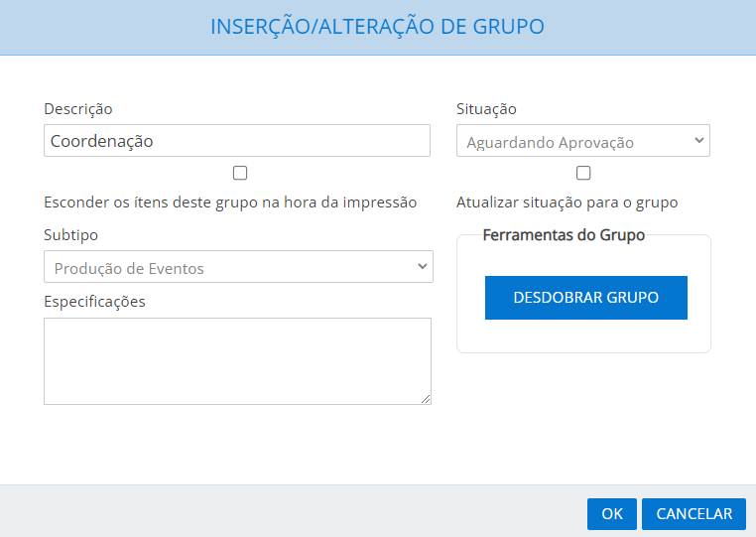756x537 pixels.
Task: Click the 'Situação' label text
Action: pos(486,109)
